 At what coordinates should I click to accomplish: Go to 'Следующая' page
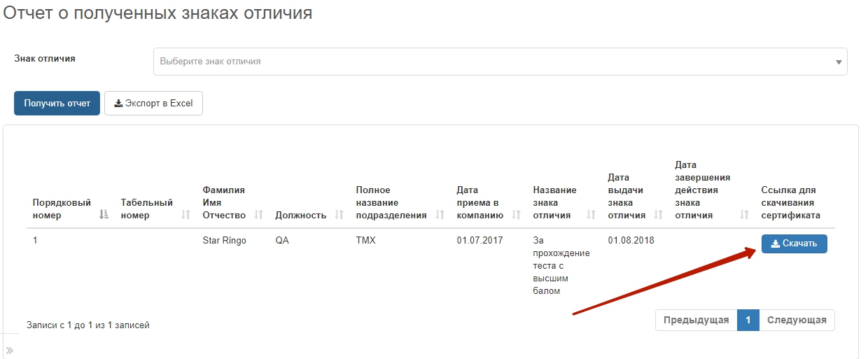tap(797, 321)
